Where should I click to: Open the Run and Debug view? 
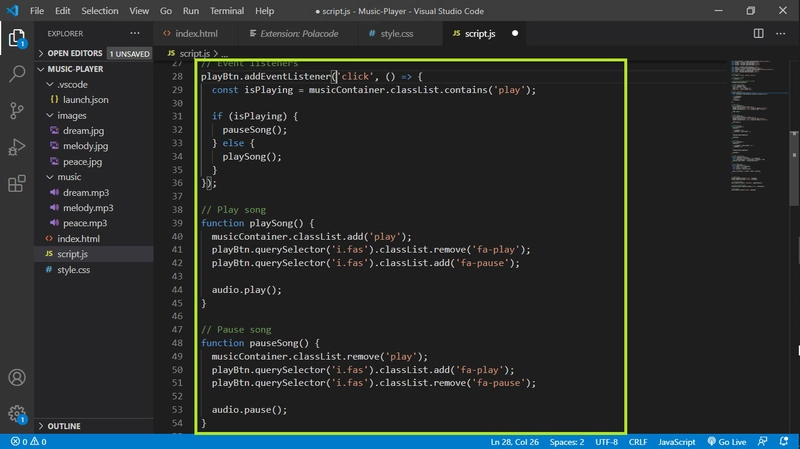tap(16, 148)
